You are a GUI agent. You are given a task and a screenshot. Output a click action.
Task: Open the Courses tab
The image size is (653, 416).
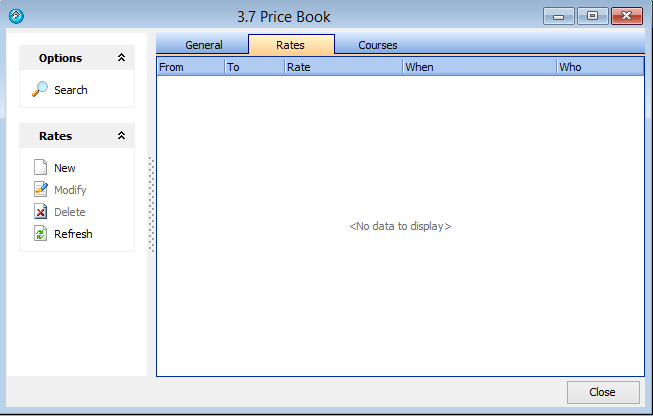[378, 45]
